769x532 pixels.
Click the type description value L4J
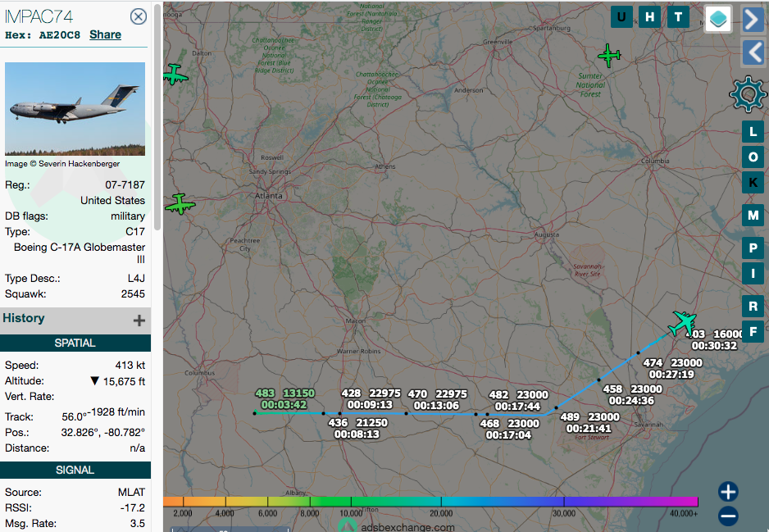pyautogui.click(x=136, y=279)
